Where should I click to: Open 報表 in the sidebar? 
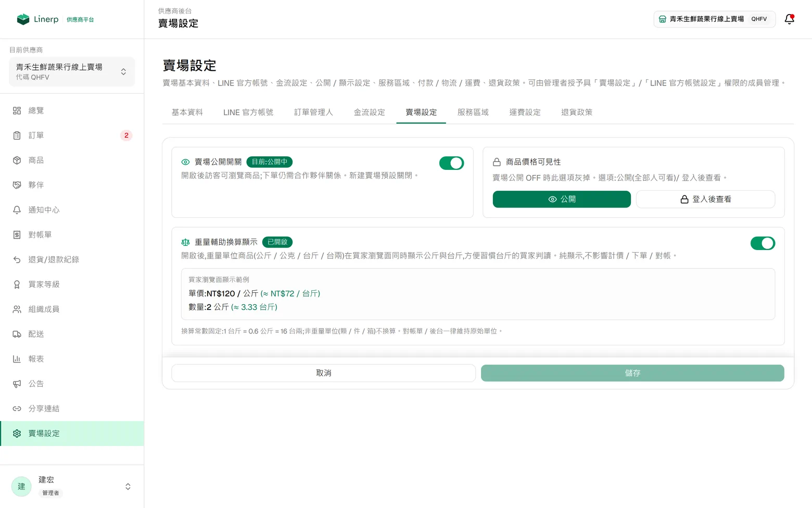tap(72, 359)
